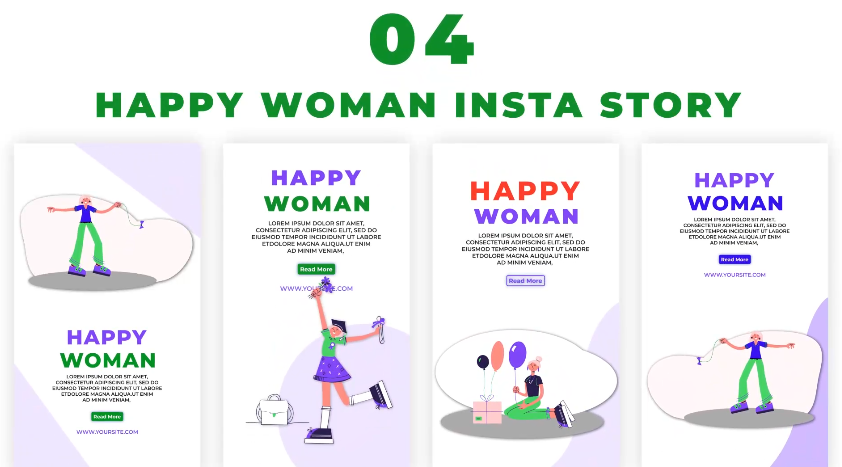Open the website link in second story
The width and height of the screenshot is (842, 467).
tap(316, 288)
